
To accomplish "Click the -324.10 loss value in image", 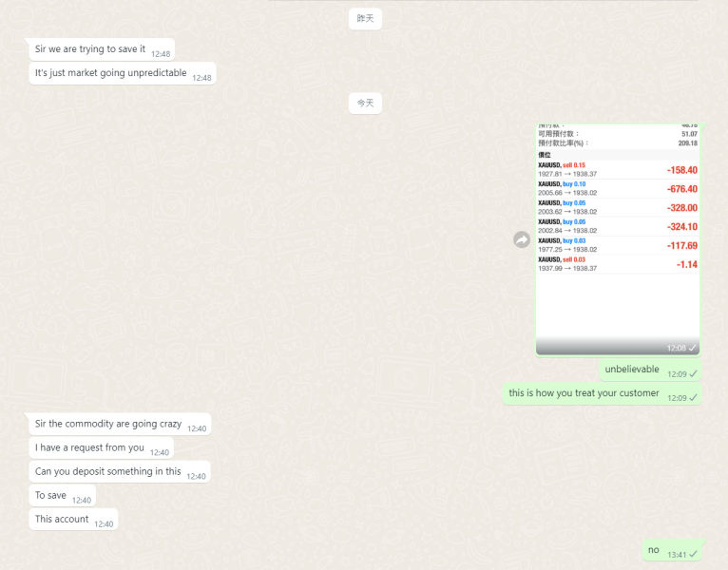I will click(x=681, y=227).
